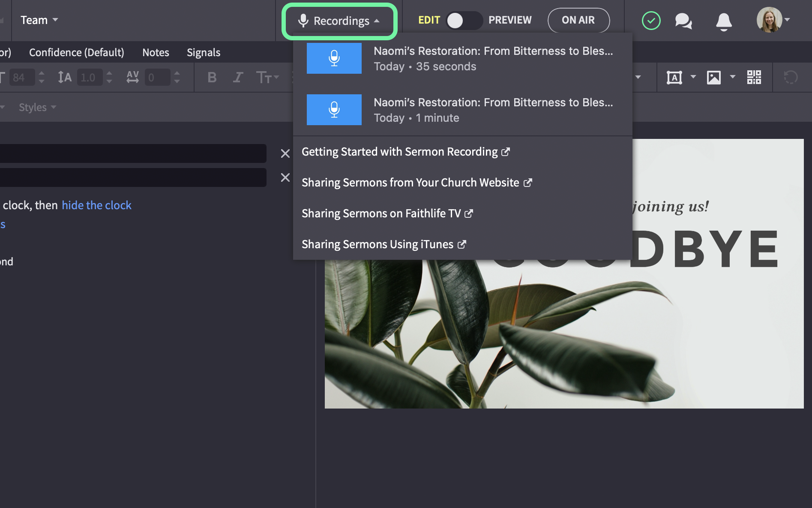Adjust line height stepper arrows
The image size is (812, 508).
click(109, 77)
